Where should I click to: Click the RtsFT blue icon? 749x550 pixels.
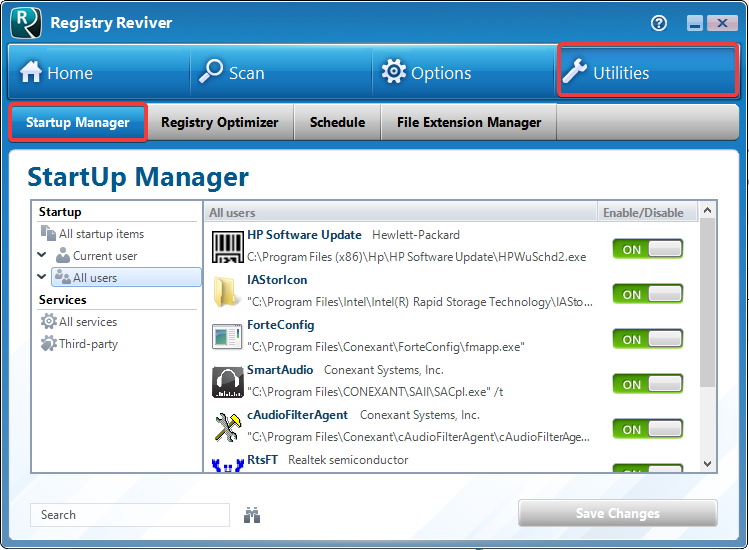click(x=227, y=464)
